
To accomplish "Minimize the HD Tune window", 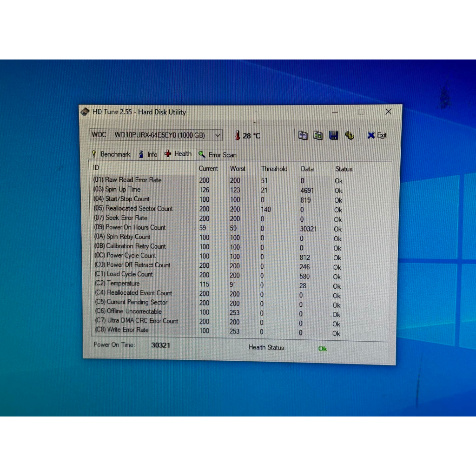I will (x=335, y=112).
